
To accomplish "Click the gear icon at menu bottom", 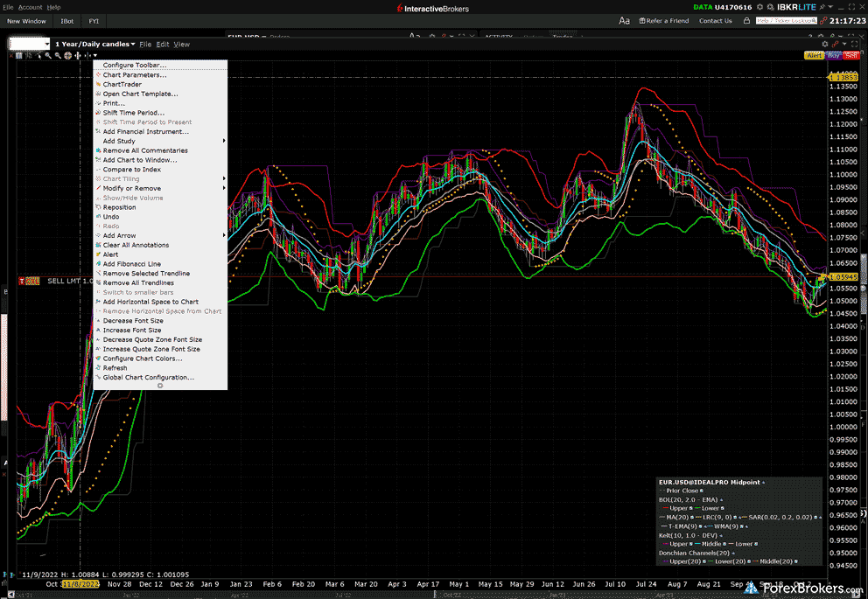I will pos(160,386).
